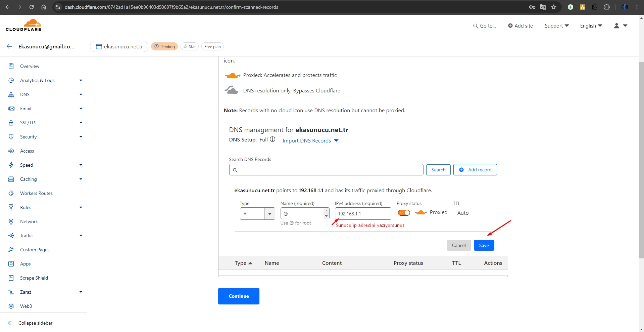This screenshot has width=644, height=332.
Task: Open the Import DNS Records dropdown
Action: tap(310, 141)
